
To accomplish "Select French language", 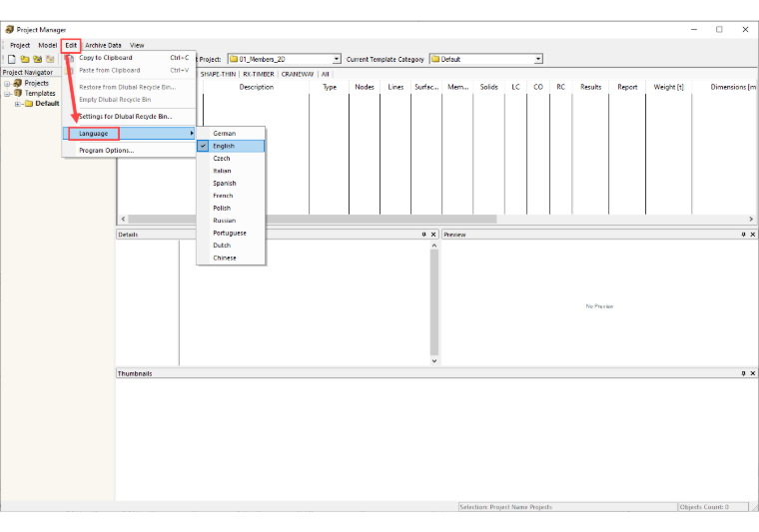I will point(231,196).
